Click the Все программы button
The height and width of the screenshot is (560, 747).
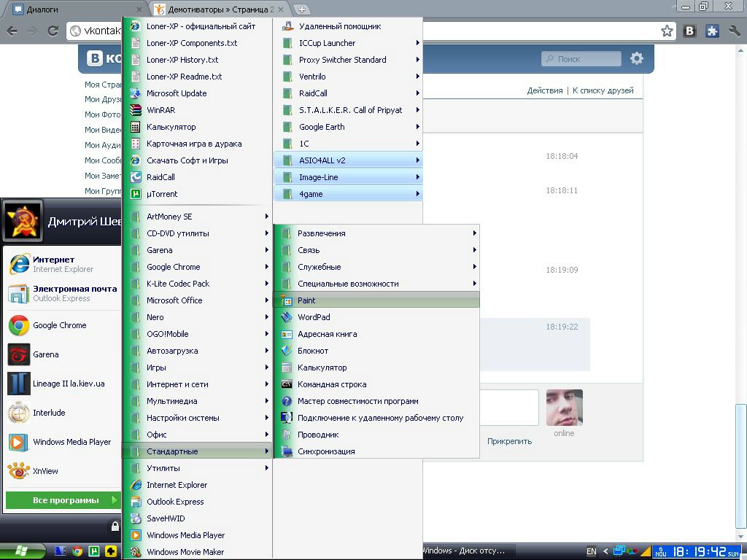[x=63, y=500]
